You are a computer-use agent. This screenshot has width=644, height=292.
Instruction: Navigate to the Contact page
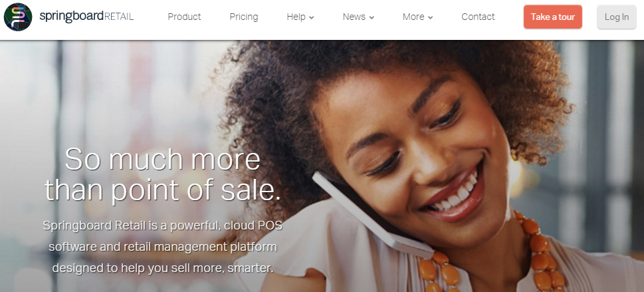pos(478,17)
